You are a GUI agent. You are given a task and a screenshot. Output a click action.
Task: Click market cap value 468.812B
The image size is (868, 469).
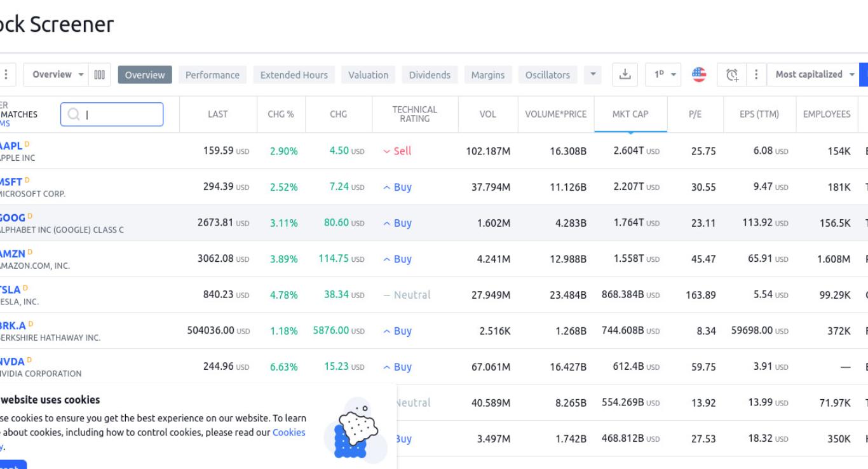coord(631,438)
